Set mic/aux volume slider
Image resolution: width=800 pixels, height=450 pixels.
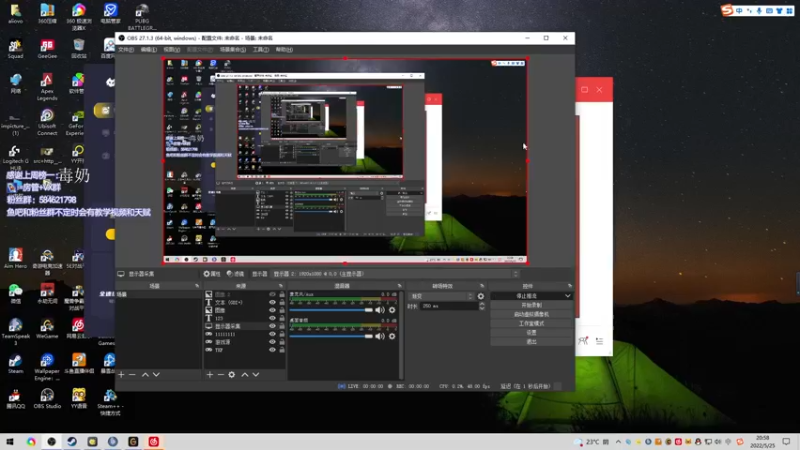(332, 310)
